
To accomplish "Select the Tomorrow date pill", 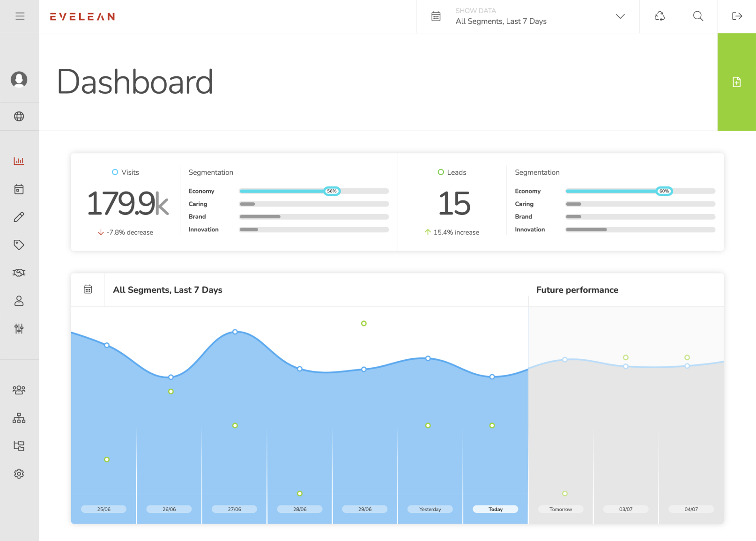I will click(x=561, y=509).
